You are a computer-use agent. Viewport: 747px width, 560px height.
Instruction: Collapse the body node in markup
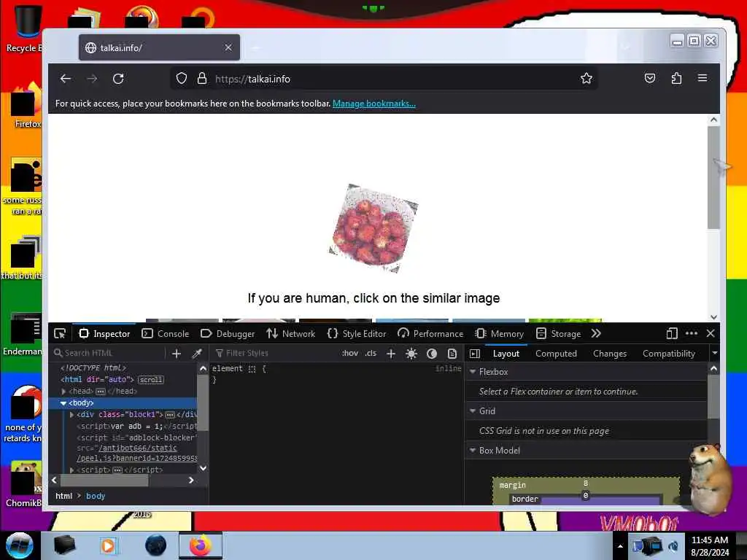coord(63,402)
